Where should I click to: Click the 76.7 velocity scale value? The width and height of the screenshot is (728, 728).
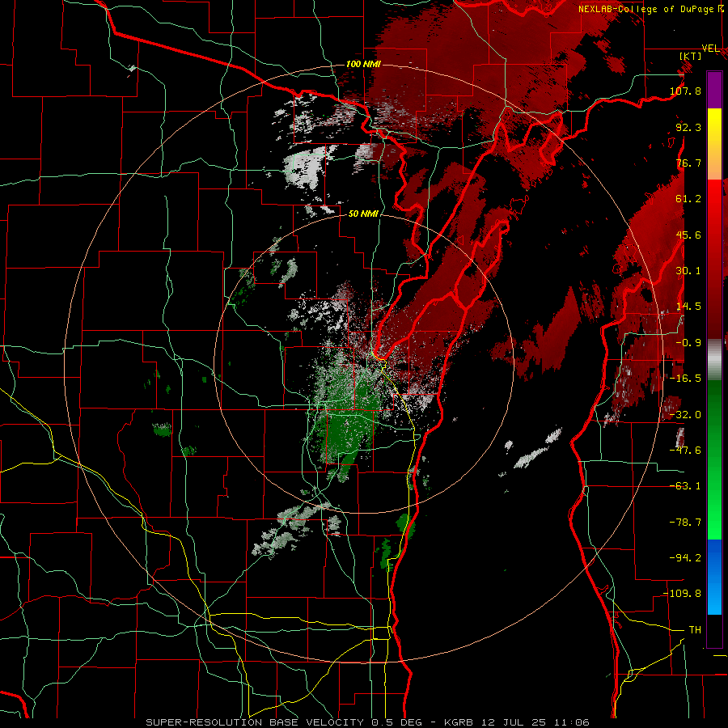pyautogui.click(x=688, y=163)
